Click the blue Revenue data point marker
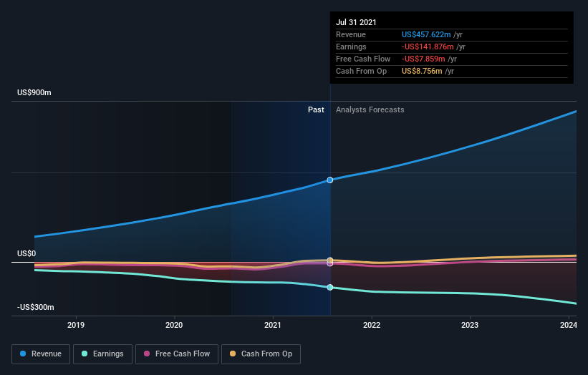Screen dimensions: 588x375 [x=330, y=180]
